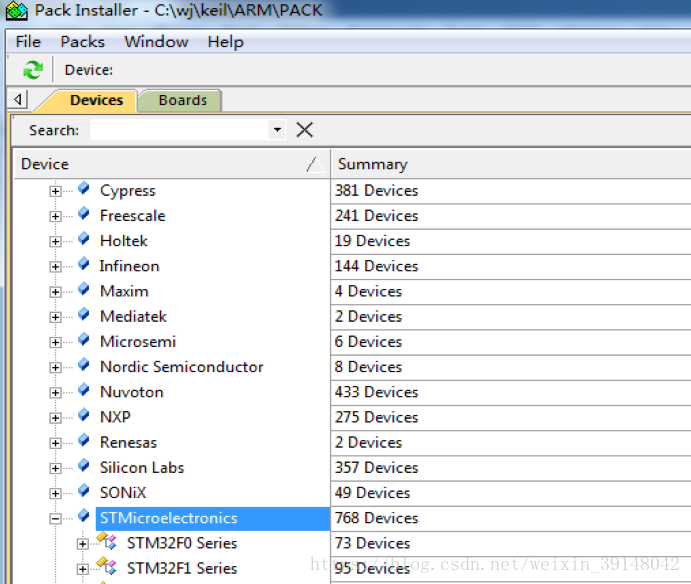
Task: Select the STM32F0 Series row
Action: click(x=182, y=543)
